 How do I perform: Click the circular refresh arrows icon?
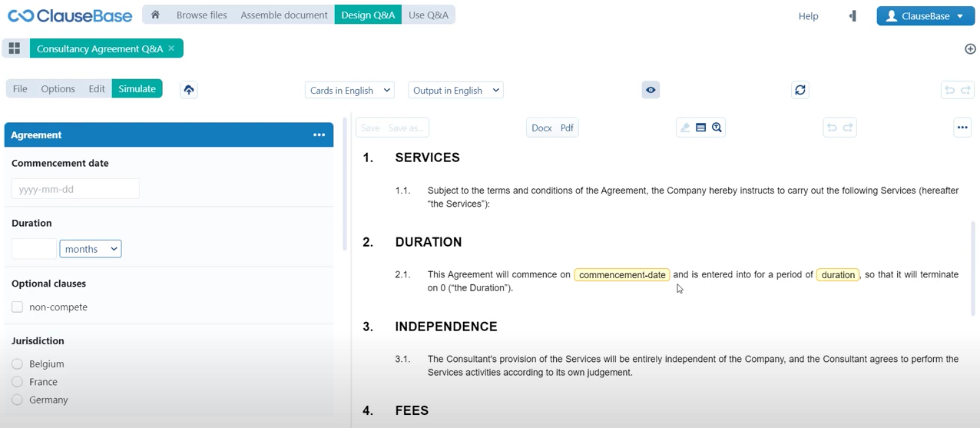click(800, 90)
